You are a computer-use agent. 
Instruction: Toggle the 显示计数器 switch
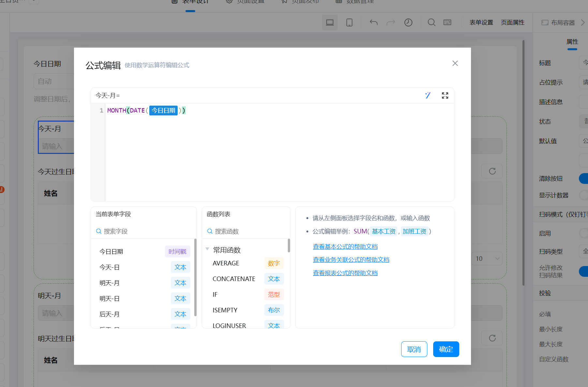click(x=583, y=195)
